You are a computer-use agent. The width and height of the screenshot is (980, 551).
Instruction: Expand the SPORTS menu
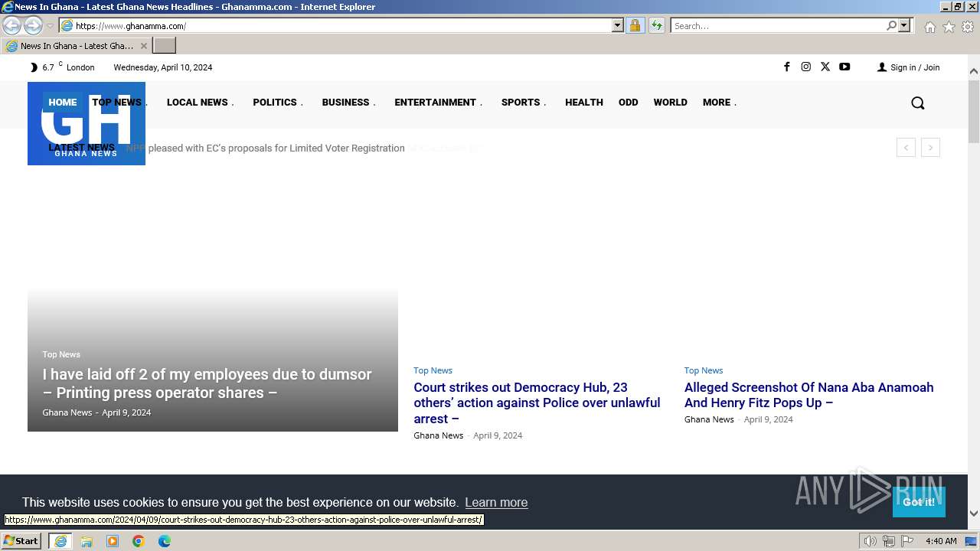[x=524, y=102]
